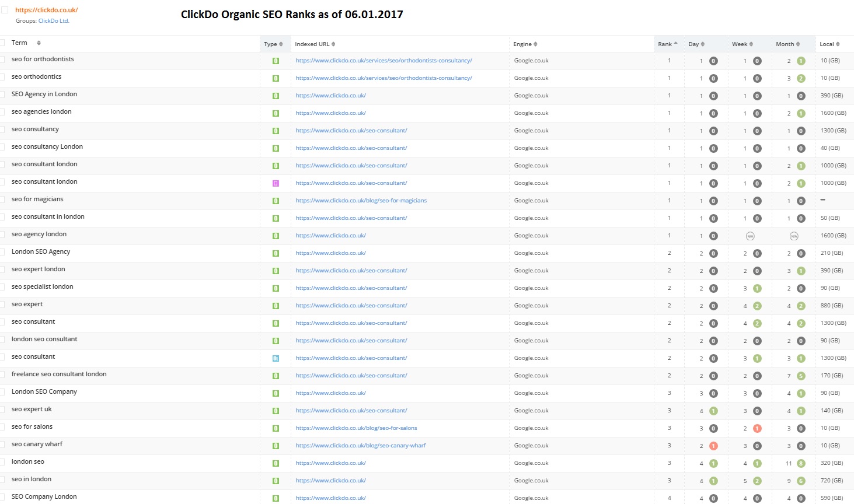Click the type icon for London SEO Company
This screenshot has height=504, width=854.
click(x=276, y=393)
